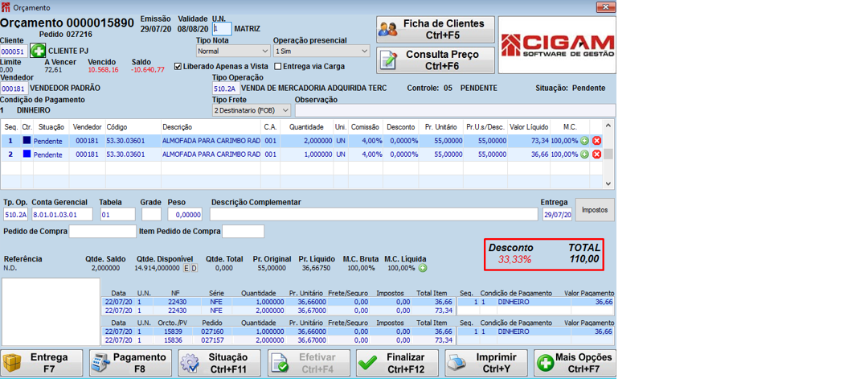Click green plus icon in row 2
This screenshot has height=379, width=868.
point(584,154)
